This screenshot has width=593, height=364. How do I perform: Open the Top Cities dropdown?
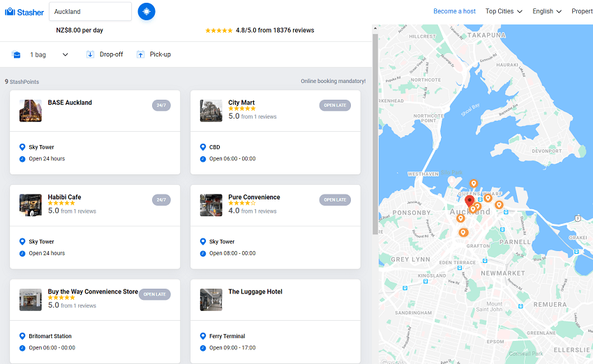(x=504, y=11)
